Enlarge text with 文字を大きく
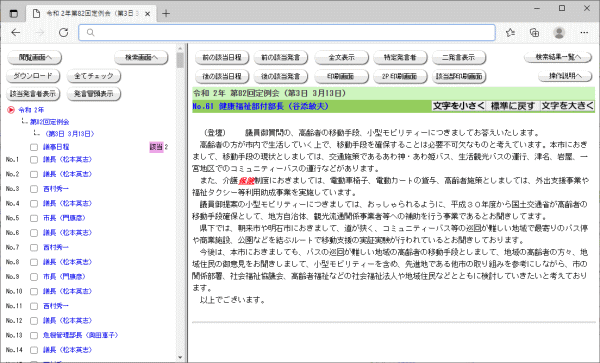Image resolution: width=600 pixels, height=363 pixels. [567, 106]
